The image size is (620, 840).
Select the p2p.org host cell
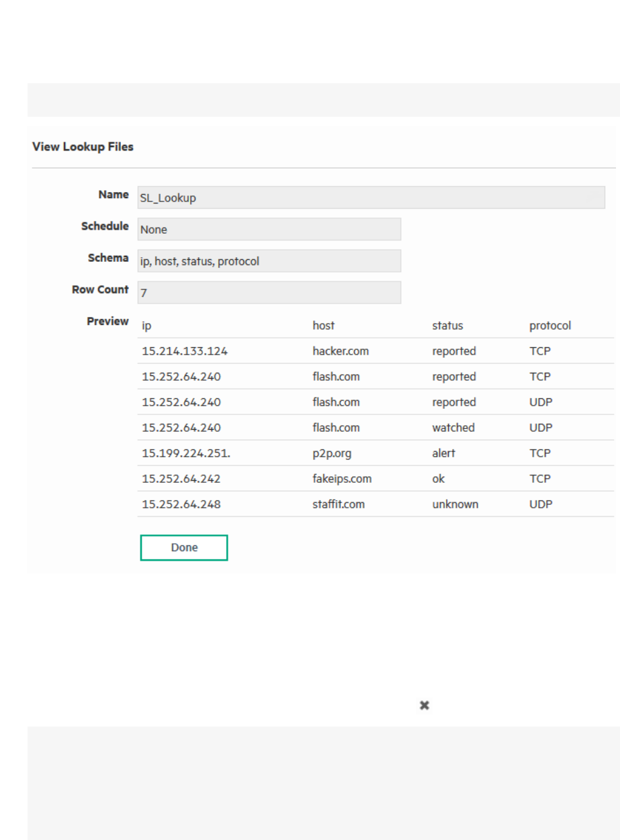(332, 453)
